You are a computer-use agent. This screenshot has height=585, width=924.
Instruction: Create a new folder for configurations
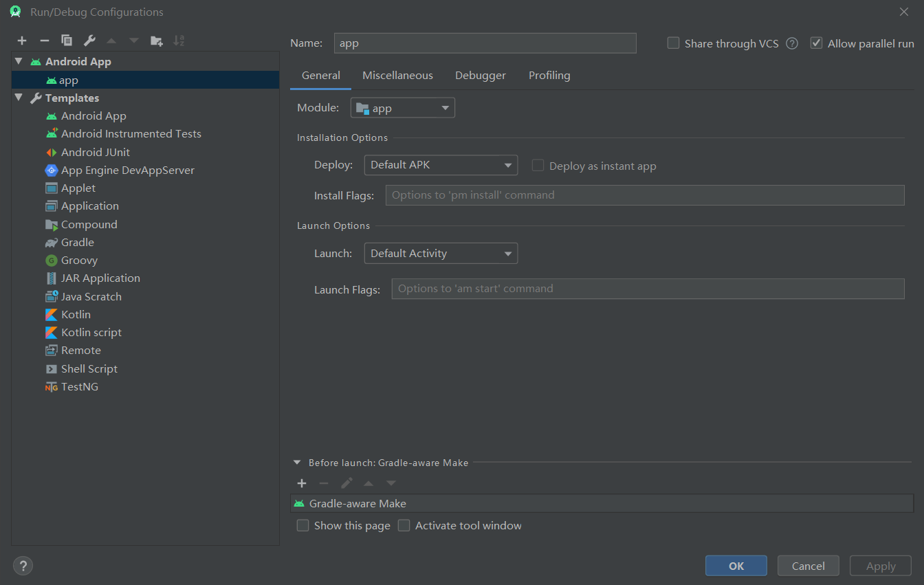[x=157, y=41]
